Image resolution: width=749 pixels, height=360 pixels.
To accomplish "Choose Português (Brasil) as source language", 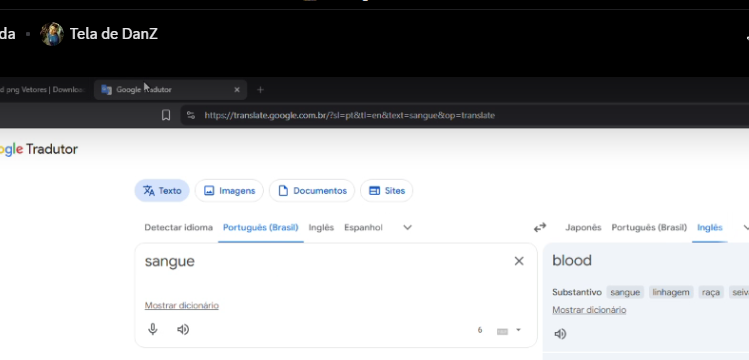I will 260,228.
